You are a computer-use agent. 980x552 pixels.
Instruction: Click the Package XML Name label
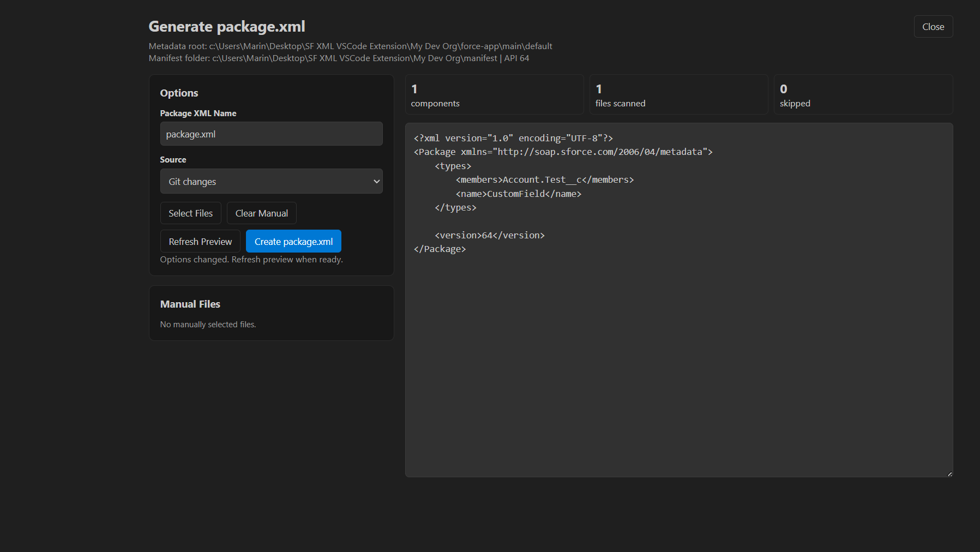pos(198,113)
